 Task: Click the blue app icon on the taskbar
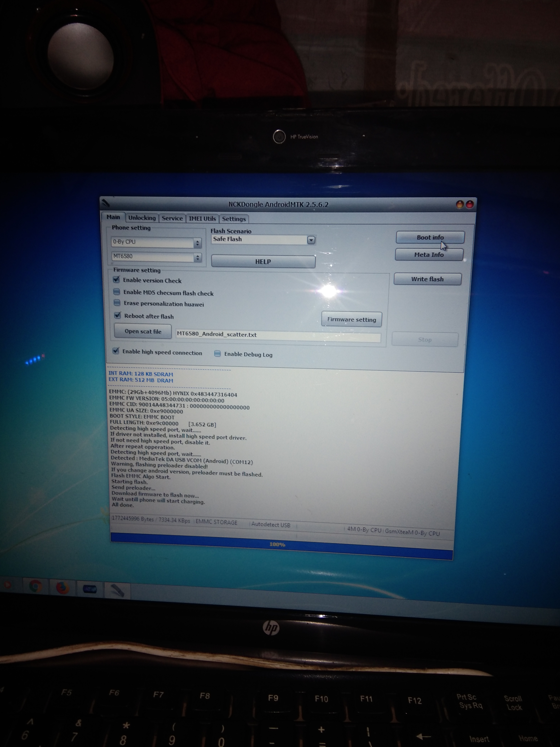pos(90,589)
